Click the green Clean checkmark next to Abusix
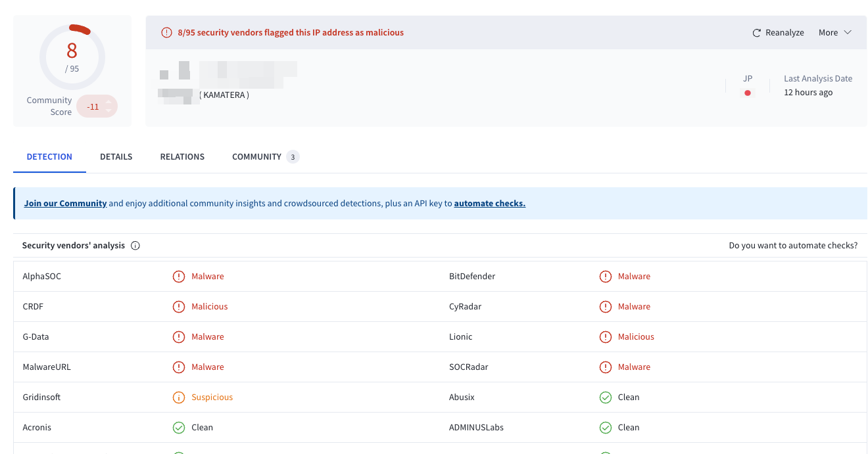The width and height of the screenshot is (868, 454). pyautogui.click(x=605, y=397)
